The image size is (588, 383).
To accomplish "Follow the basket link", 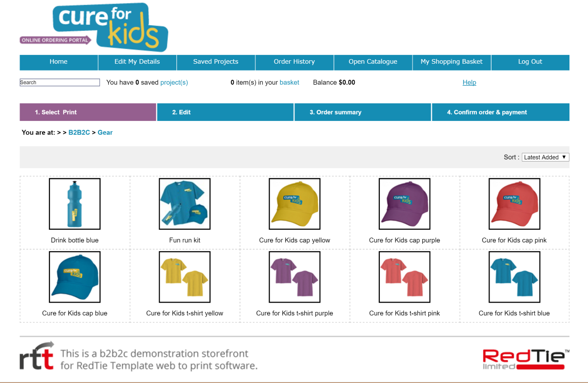I will pos(290,82).
